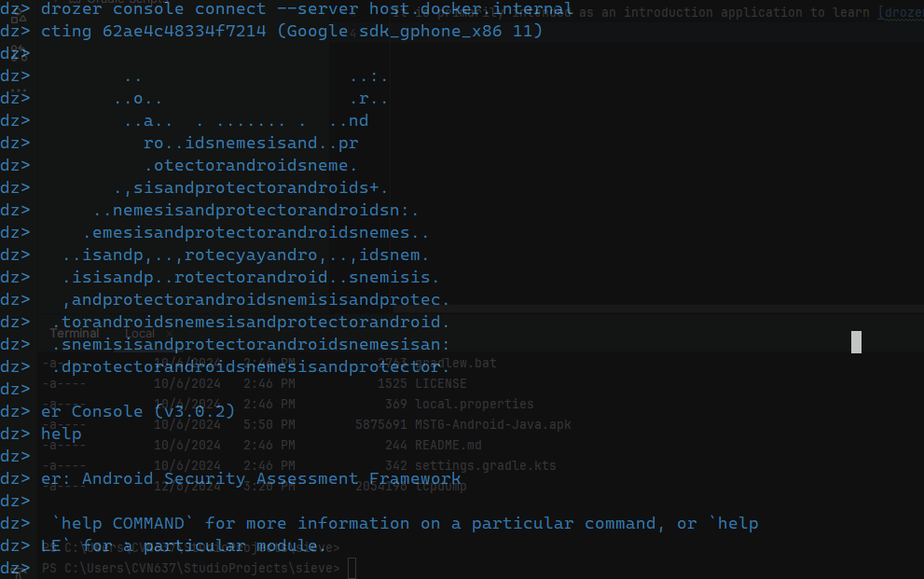924x579 pixels.
Task: Click the device ID 62ae4c48334f7214
Action: point(185,31)
